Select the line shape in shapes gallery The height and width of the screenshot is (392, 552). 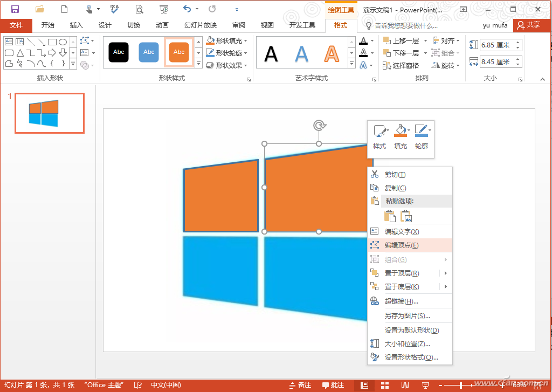click(31, 42)
